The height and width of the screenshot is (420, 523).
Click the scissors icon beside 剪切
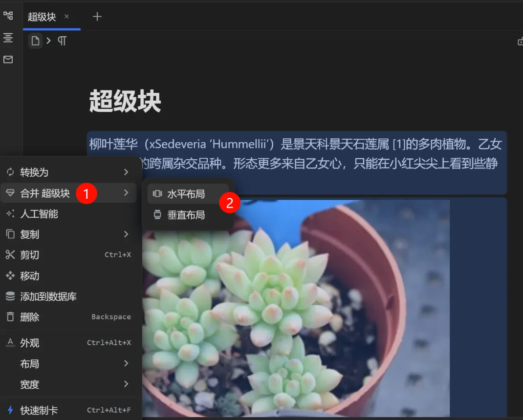point(10,255)
